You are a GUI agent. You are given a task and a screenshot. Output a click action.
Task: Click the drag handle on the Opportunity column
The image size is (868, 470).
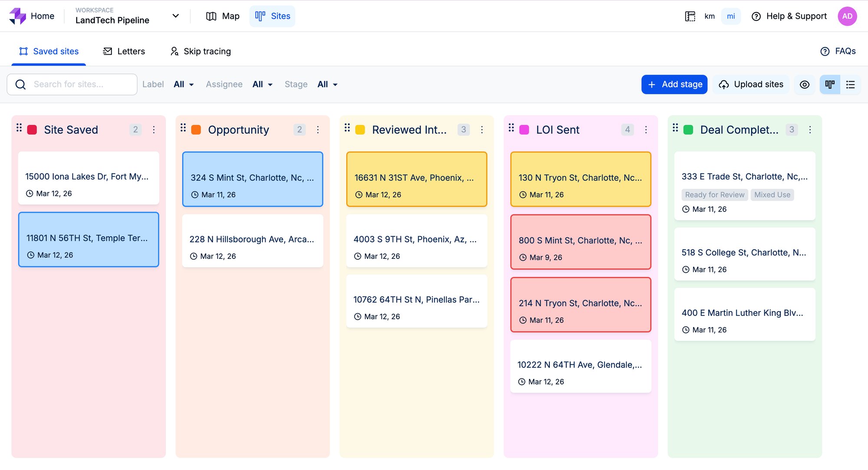[183, 129]
